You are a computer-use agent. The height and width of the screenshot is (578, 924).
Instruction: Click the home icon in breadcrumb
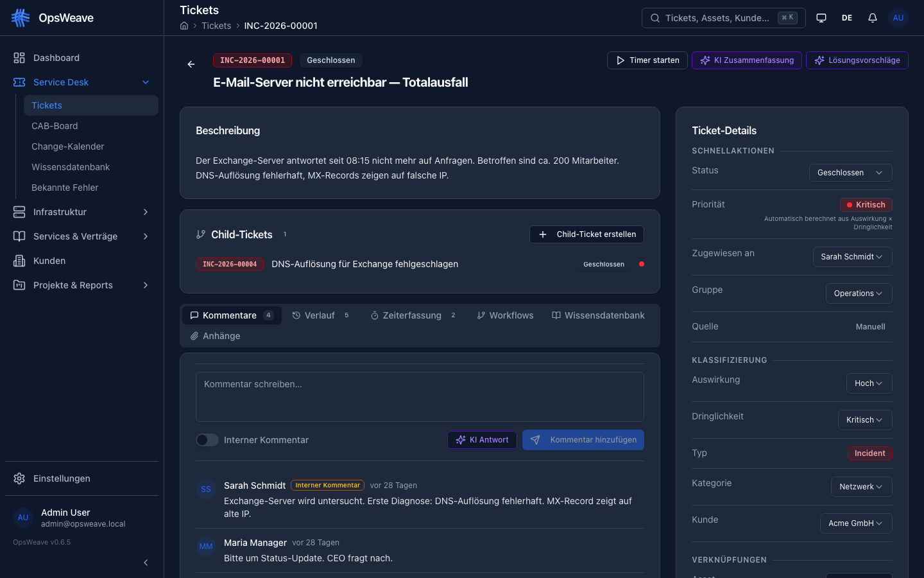point(184,26)
